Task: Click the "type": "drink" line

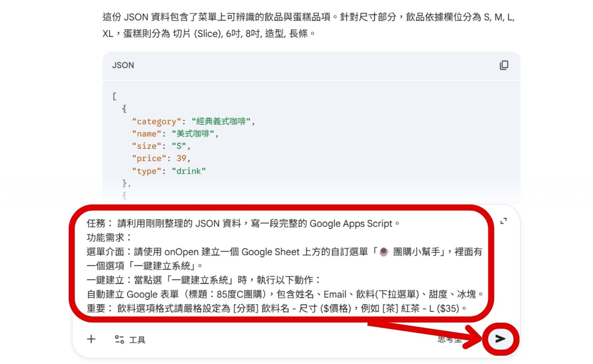Action: (x=169, y=171)
